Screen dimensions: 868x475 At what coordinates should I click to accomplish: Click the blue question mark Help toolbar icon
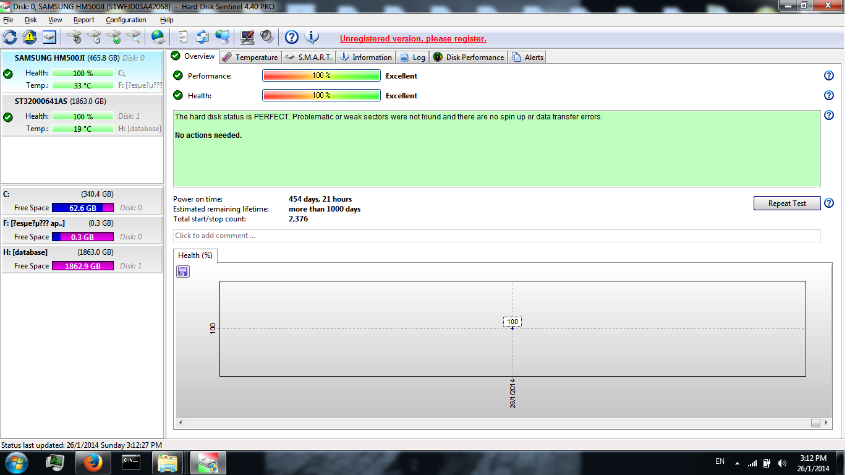[x=292, y=36]
